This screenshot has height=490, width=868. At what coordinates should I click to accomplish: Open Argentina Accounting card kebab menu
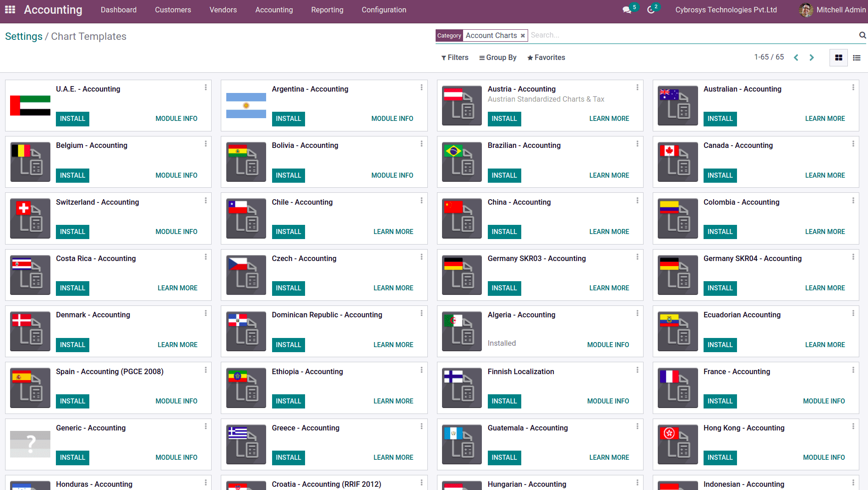click(x=421, y=87)
